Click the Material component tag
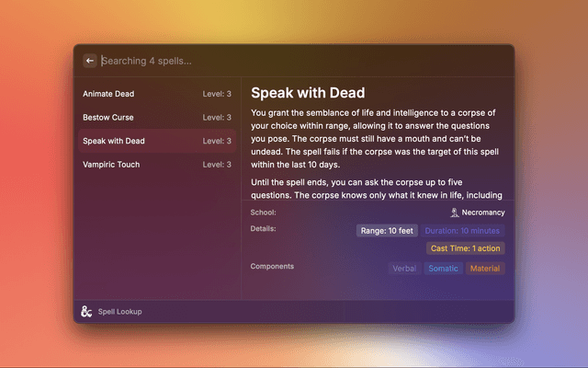This screenshot has height=368, width=588. point(484,269)
